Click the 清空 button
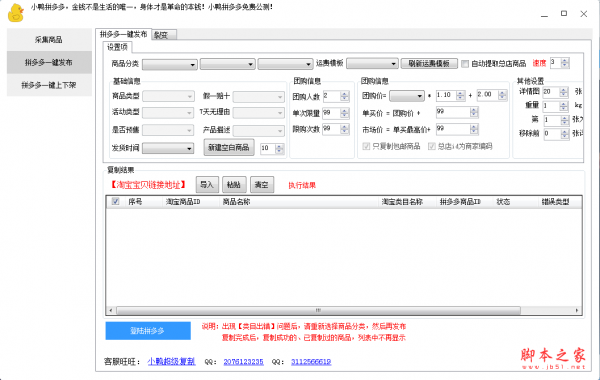The image size is (600, 380). coord(262,185)
